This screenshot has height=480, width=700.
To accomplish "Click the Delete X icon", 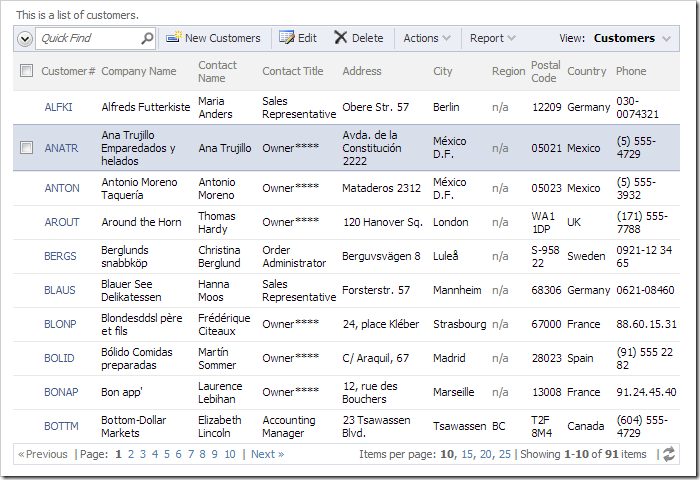I will pos(341,38).
